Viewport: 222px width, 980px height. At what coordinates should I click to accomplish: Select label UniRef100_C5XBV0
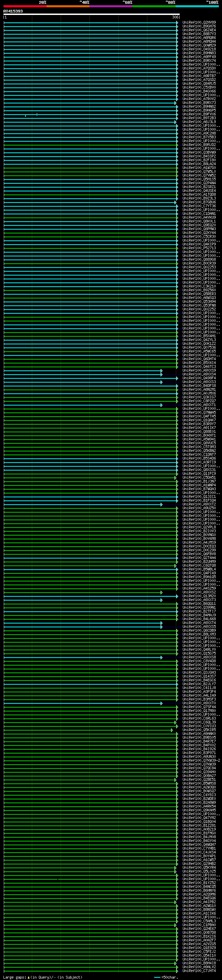199,88
